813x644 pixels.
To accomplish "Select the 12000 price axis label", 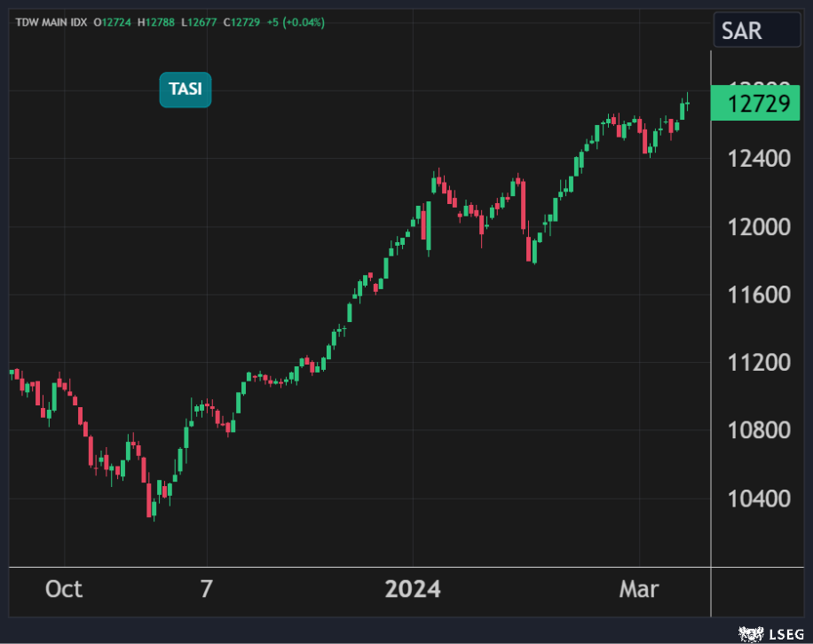I will point(758,227).
